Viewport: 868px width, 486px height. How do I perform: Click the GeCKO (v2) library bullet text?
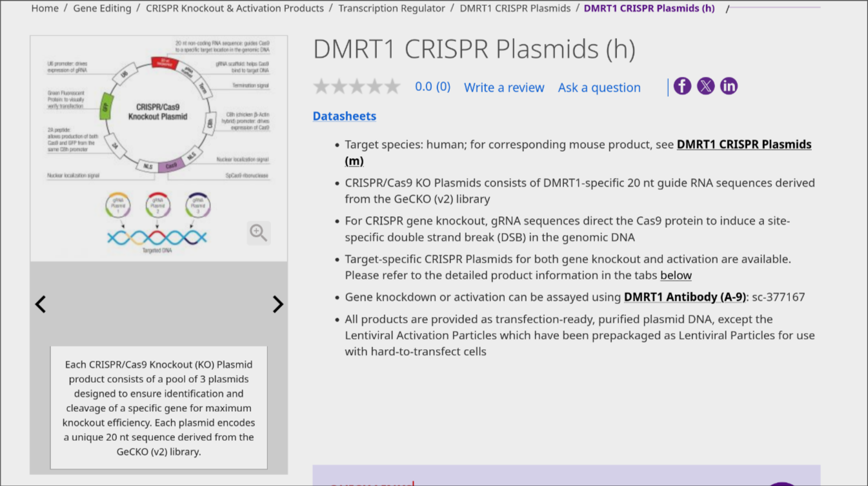(580, 191)
